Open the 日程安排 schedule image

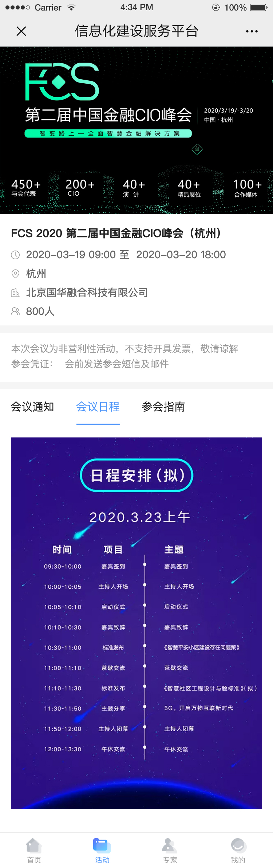(136, 623)
